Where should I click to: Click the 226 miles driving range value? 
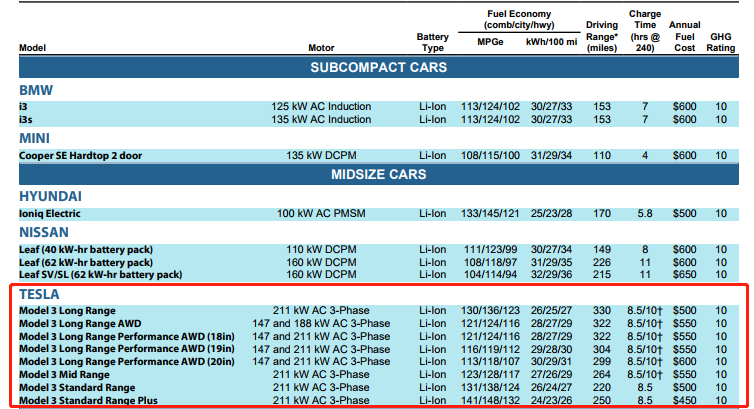point(602,262)
